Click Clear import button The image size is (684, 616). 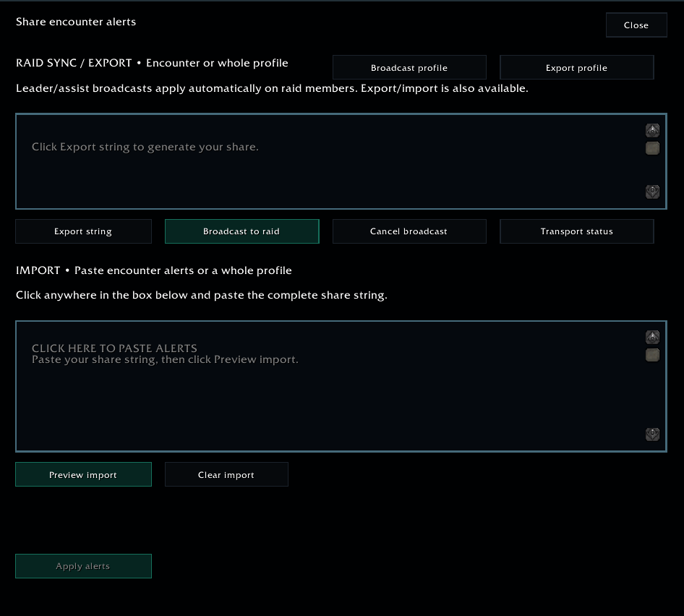[x=226, y=474]
